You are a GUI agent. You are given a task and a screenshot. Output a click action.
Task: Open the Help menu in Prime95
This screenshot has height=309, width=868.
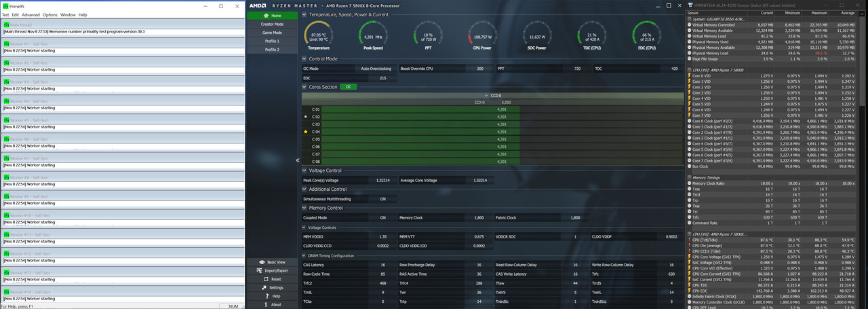coord(83,14)
